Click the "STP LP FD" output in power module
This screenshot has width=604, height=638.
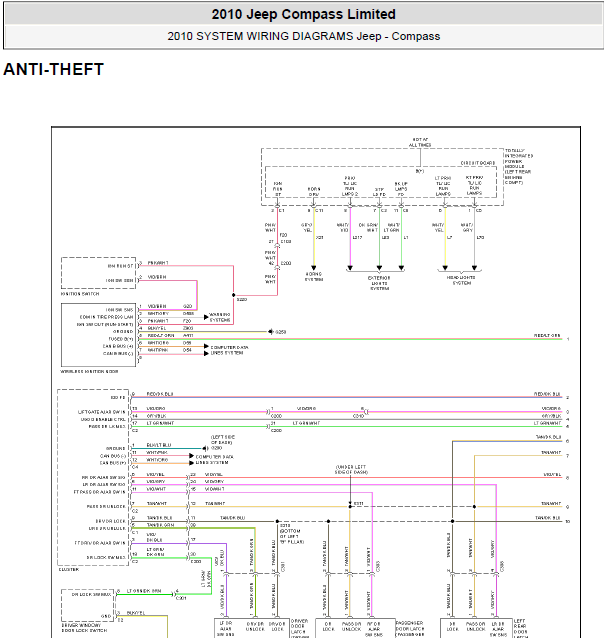tap(379, 192)
